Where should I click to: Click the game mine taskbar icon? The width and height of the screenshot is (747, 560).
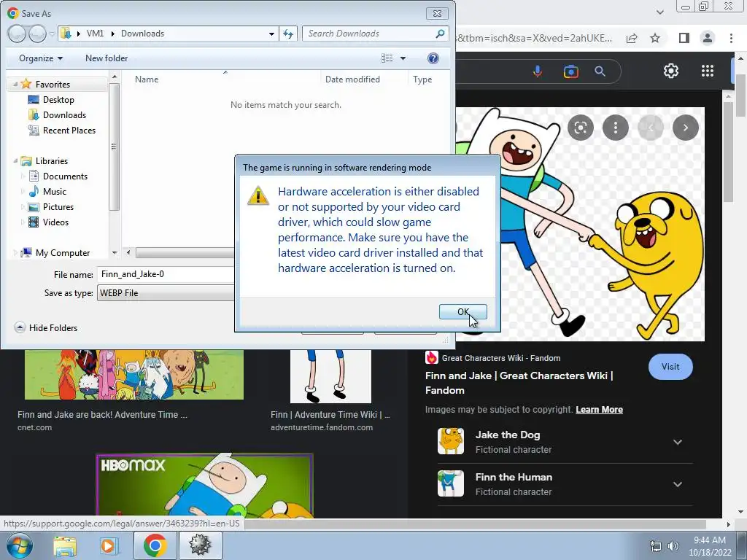[x=200, y=545]
